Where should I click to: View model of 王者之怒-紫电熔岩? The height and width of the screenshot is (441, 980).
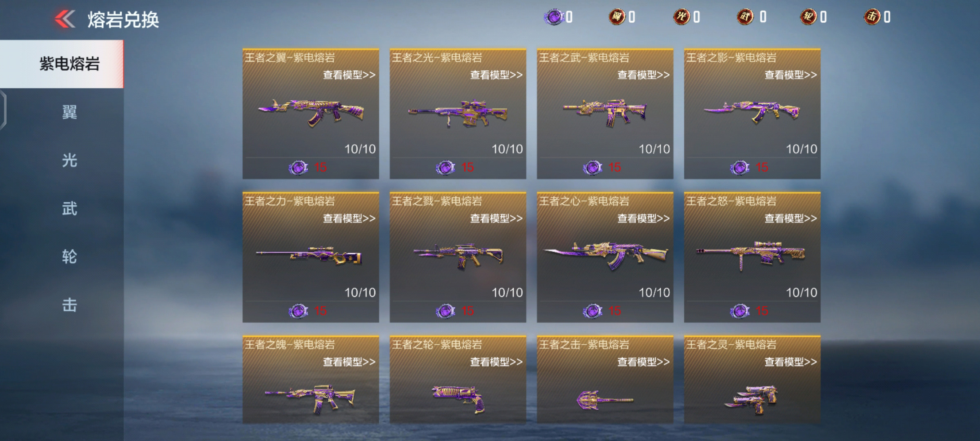(791, 218)
